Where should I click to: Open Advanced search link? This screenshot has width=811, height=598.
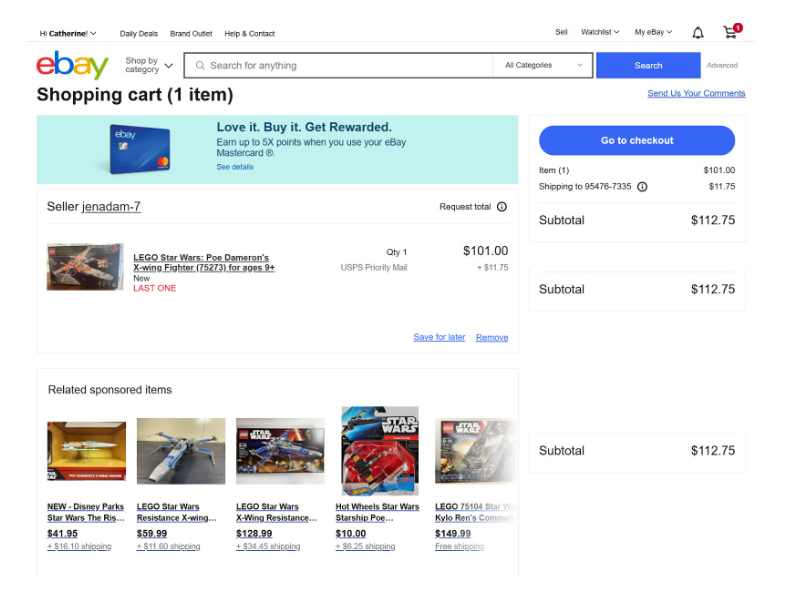point(722,65)
